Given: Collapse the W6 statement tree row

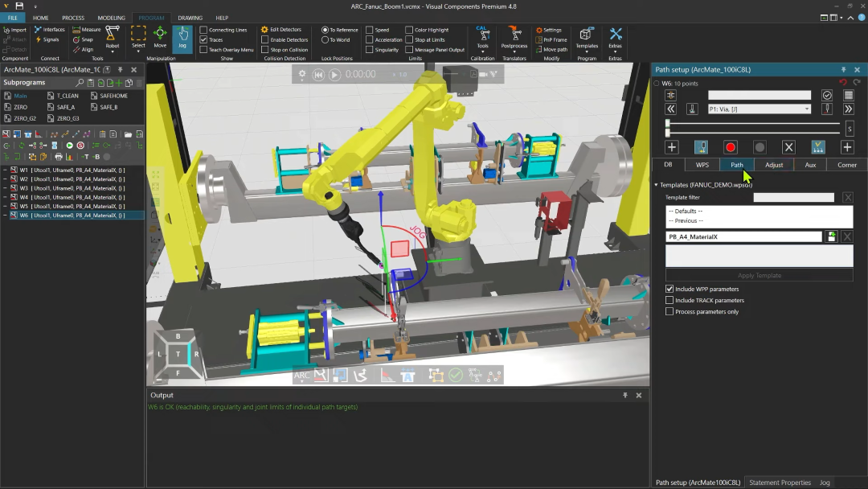Looking at the screenshot, I should (x=5, y=216).
